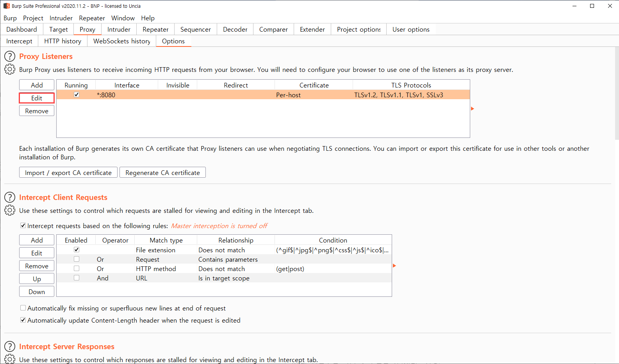
Task: Open the Comparer tab
Action: point(273,29)
